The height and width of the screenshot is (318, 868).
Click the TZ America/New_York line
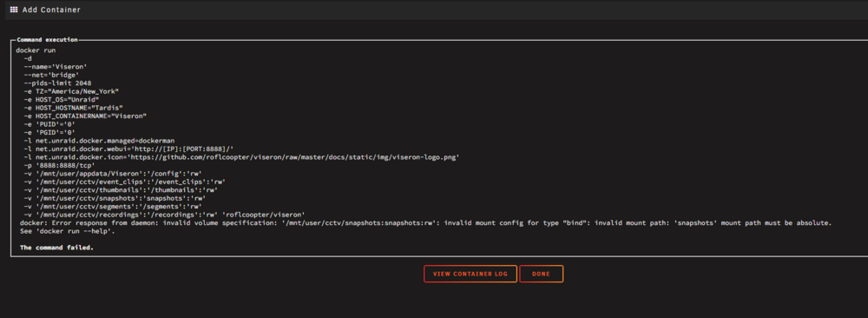coord(71,91)
